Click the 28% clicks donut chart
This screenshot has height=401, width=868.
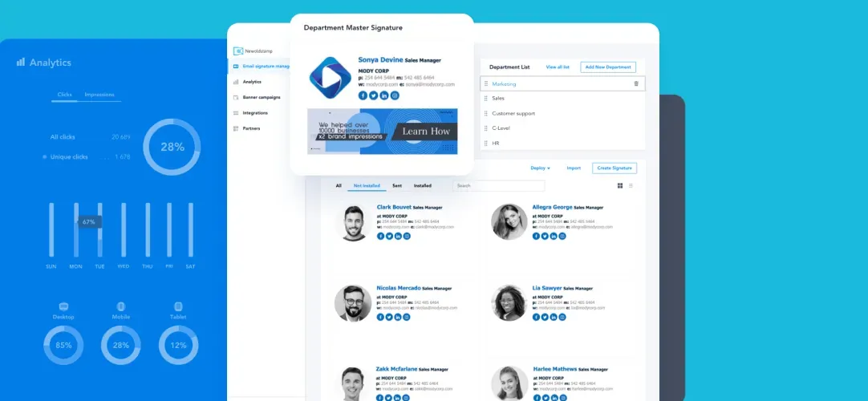pos(172,147)
